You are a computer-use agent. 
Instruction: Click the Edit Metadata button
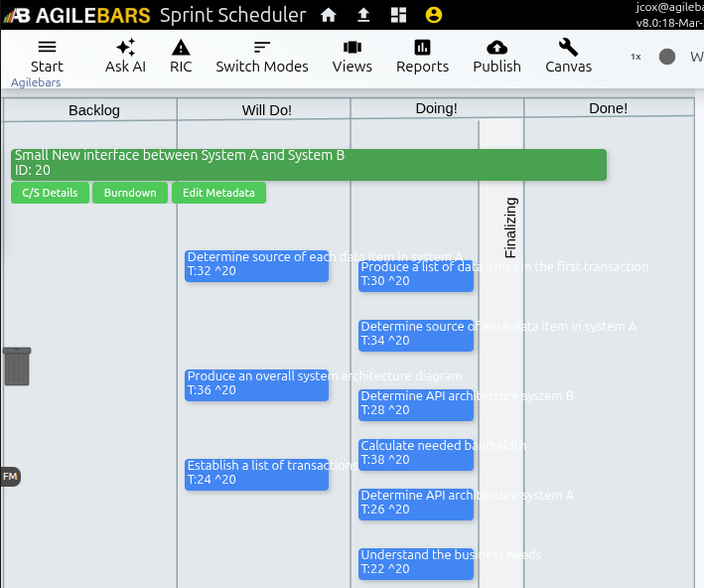(218, 193)
